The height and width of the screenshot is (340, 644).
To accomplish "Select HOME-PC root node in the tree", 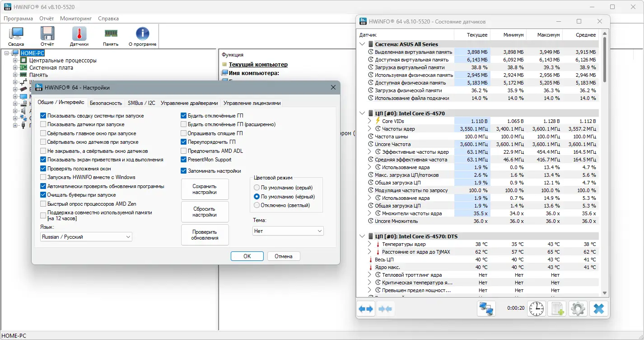I will [33, 53].
